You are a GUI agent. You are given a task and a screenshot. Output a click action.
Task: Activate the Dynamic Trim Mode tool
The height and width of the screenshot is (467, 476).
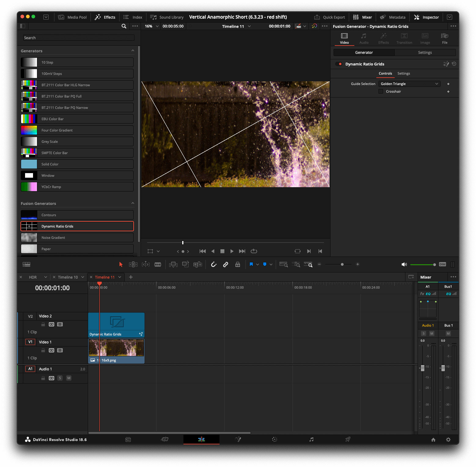tap(146, 265)
